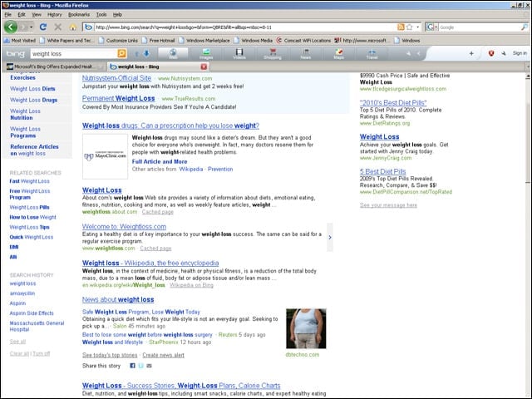Open the Google search engine selector dropdown

pos(432,27)
